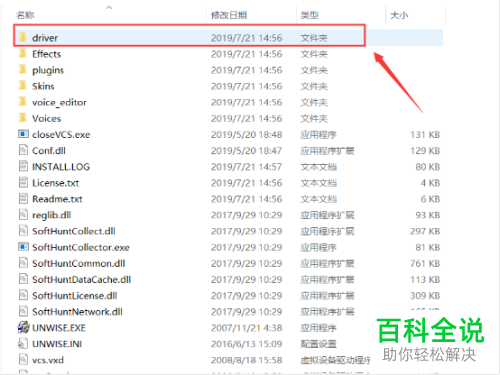The height and width of the screenshot is (375, 500).
Task: Select the vcs.vxd file name
Action: 48,360
